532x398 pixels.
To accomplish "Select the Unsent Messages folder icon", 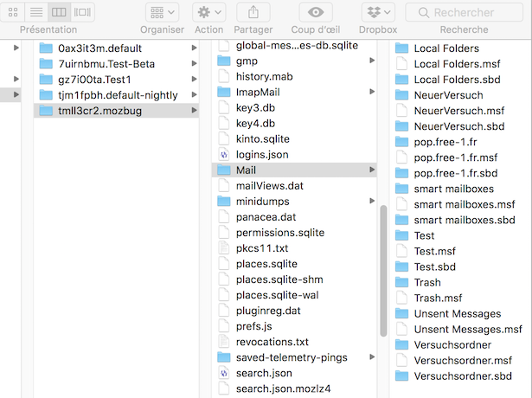I will pos(402,313).
